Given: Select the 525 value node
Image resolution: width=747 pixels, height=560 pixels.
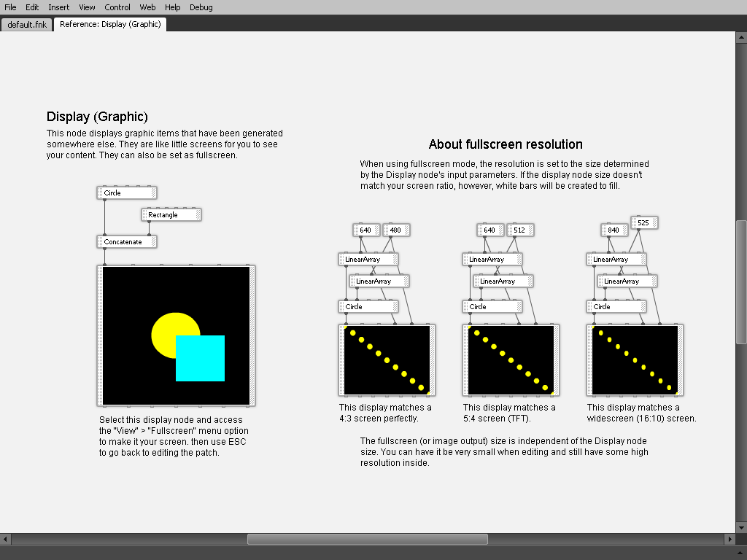Looking at the screenshot, I should coord(644,223).
